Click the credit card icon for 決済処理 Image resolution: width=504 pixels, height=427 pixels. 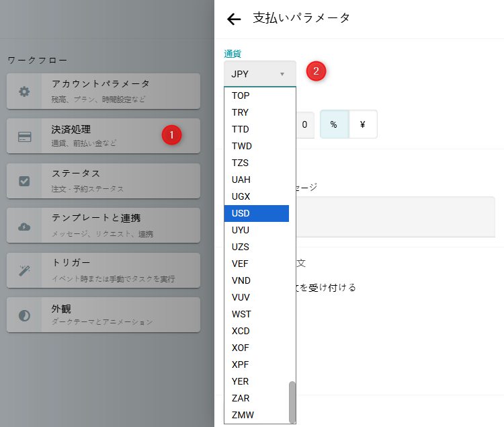click(x=24, y=137)
